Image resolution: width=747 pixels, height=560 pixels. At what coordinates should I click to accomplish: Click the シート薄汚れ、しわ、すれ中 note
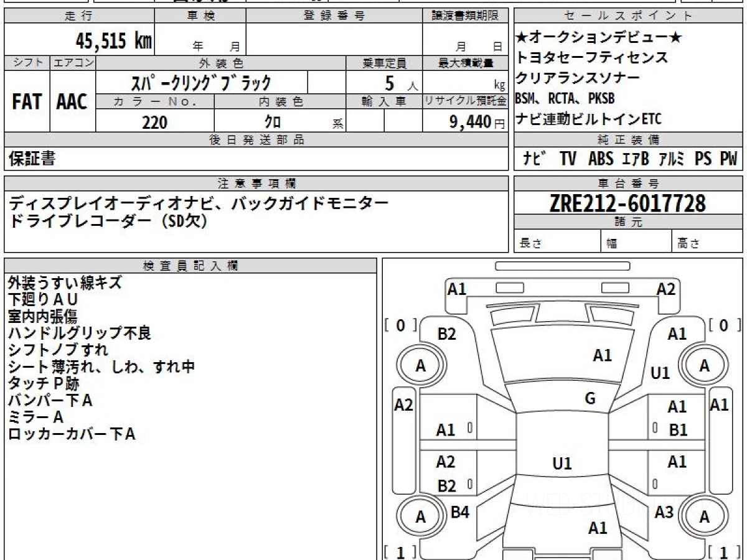(101, 367)
